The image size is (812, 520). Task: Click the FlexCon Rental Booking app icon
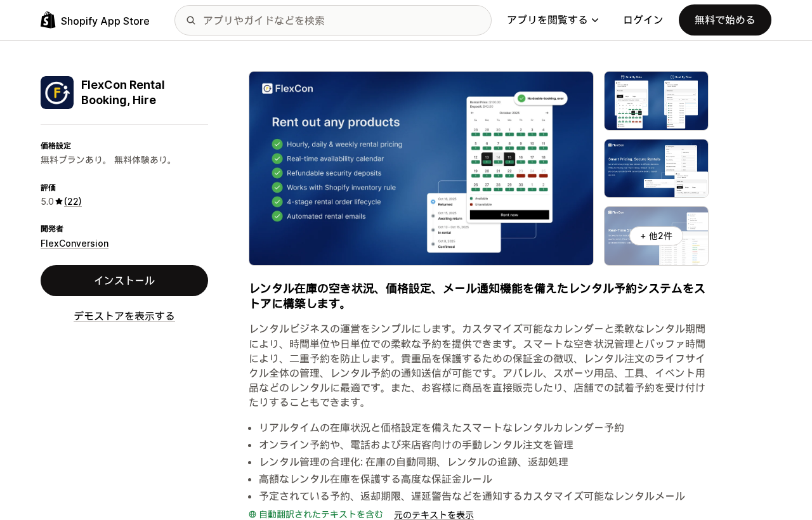point(57,93)
